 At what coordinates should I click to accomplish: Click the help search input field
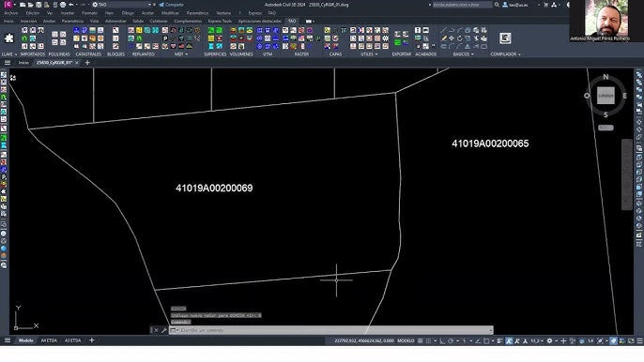coord(462,5)
